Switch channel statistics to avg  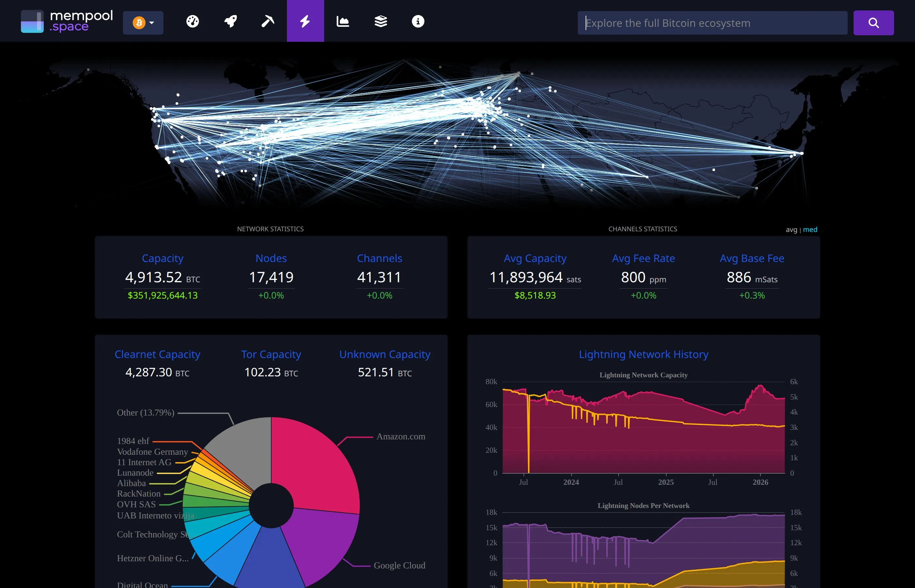791,229
